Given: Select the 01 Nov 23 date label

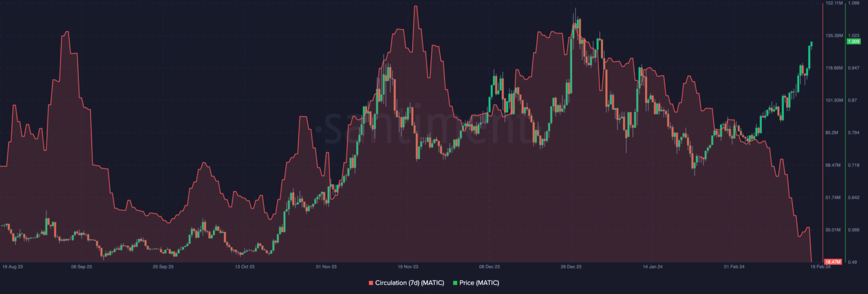Looking at the screenshot, I should click(326, 266).
